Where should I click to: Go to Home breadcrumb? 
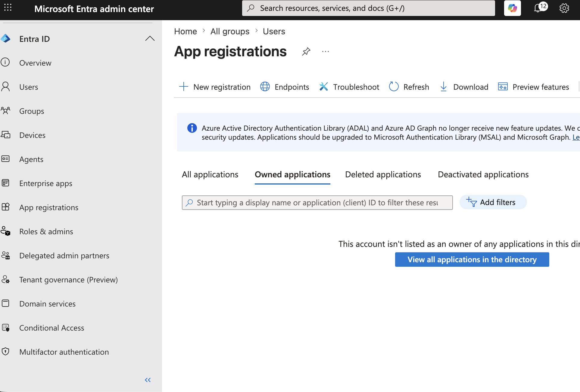point(186,32)
